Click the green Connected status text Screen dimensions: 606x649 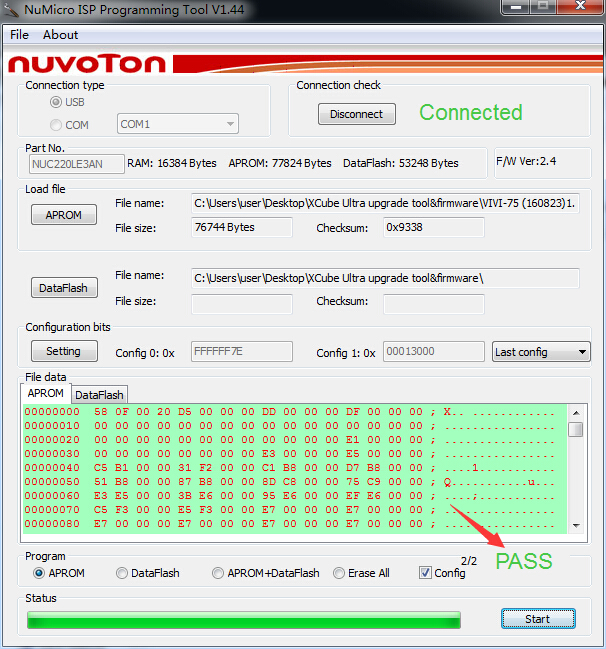click(471, 113)
